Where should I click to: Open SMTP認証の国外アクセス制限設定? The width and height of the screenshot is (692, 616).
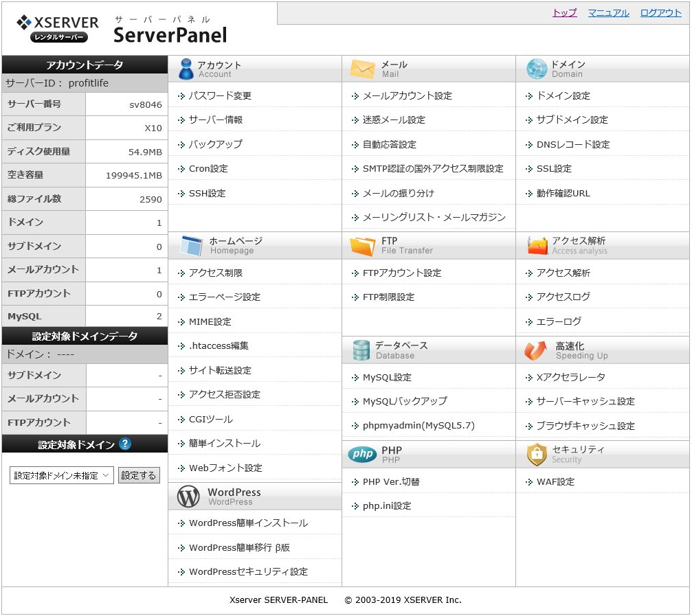point(433,168)
